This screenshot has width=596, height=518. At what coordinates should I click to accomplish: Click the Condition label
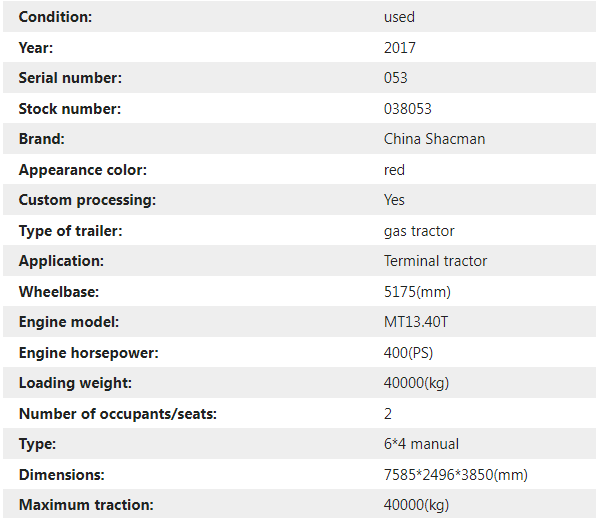click(55, 17)
